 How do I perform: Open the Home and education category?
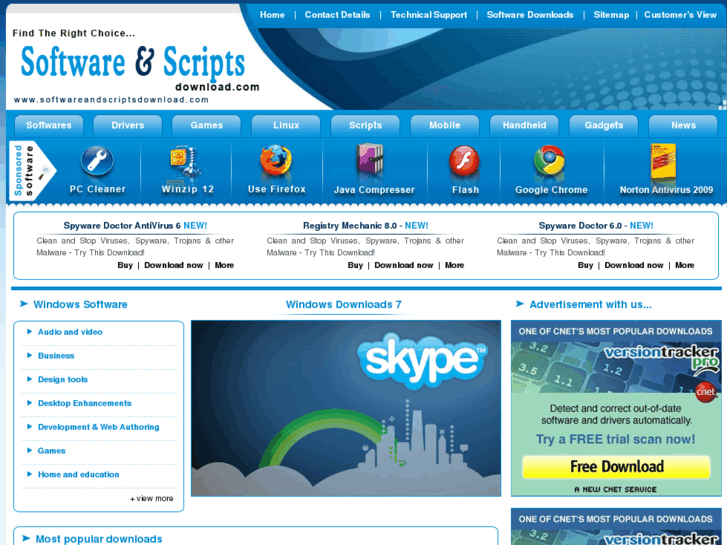tap(78, 474)
